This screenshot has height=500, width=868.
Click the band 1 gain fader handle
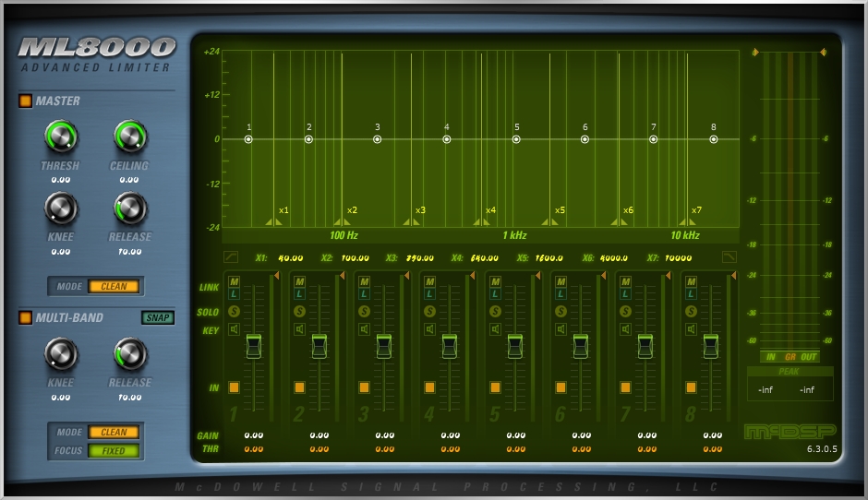point(254,346)
